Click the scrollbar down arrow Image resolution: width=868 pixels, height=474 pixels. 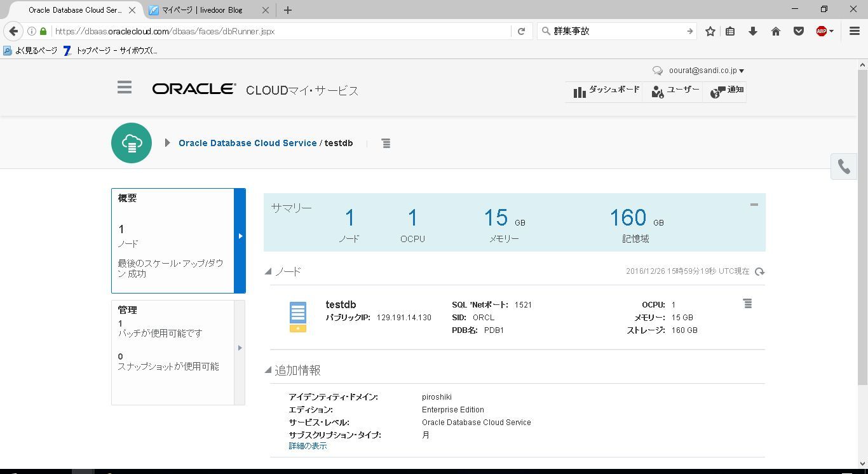(863, 464)
